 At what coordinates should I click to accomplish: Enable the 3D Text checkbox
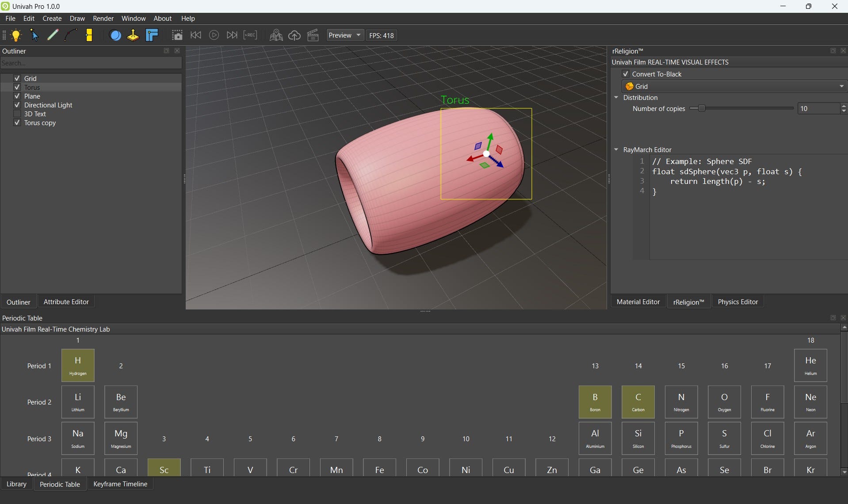pyautogui.click(x=17, y=114)
